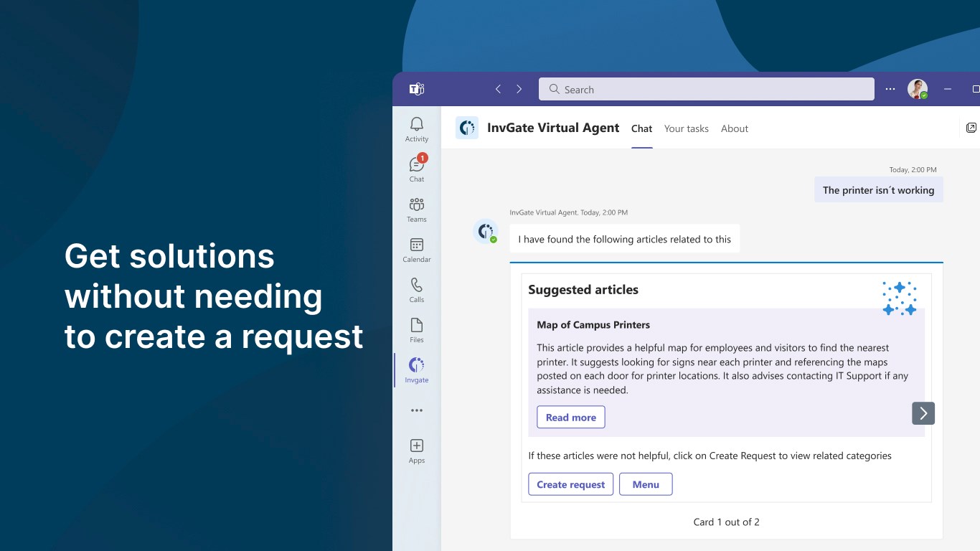Switch to the Chat tab
Image resolution: width=980 pixels, height=551 pixels.
point(641,128)
